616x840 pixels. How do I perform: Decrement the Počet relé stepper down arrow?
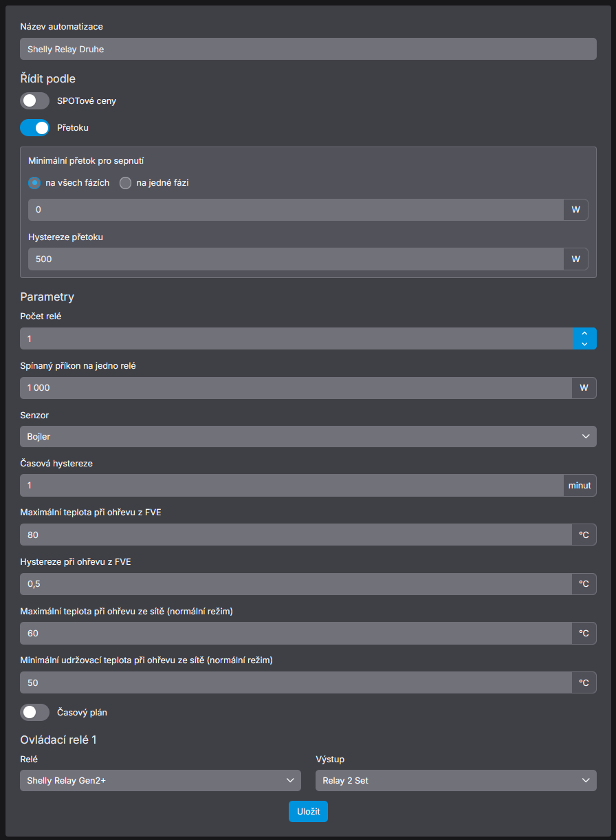[584, 344]
